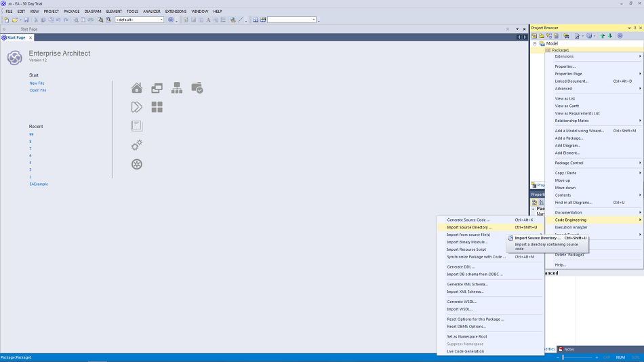Click the New Diagram icon in Project Browser
Image resolution: width=644 pixels, height=362 pixels.
[x=549, y=36]
